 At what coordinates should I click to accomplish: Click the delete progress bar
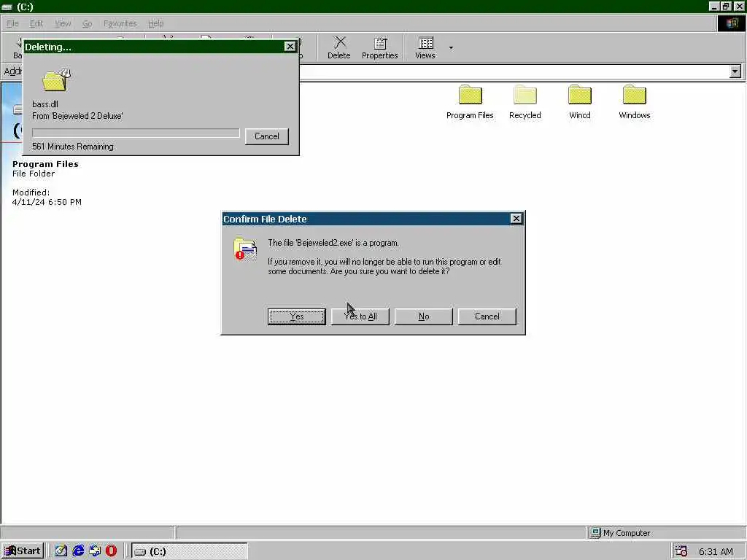136,133
